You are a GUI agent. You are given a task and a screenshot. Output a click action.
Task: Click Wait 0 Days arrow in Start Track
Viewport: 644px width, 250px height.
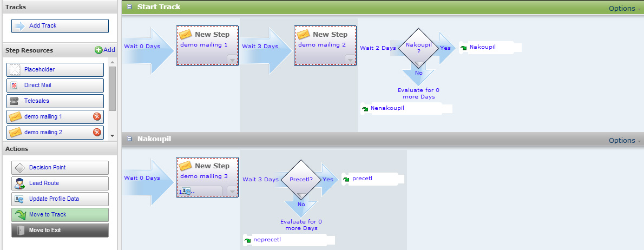tap(148, 51)
